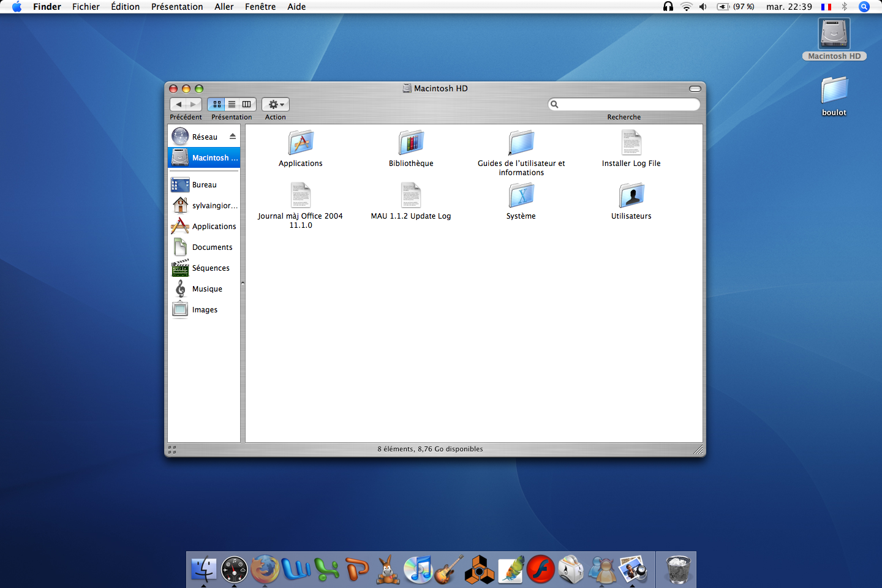Eject using the icon beside Réseau
Image resolution: width=882 pixels, height=588 pixels.
(233, 137)
